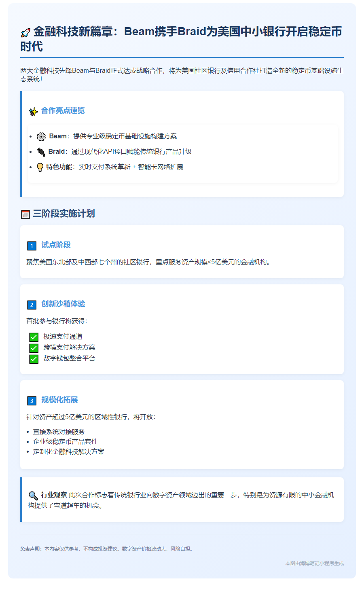
Task: Click the 规模化拓展 heading text
Action: pyautogui.click(x=59, y=400)
